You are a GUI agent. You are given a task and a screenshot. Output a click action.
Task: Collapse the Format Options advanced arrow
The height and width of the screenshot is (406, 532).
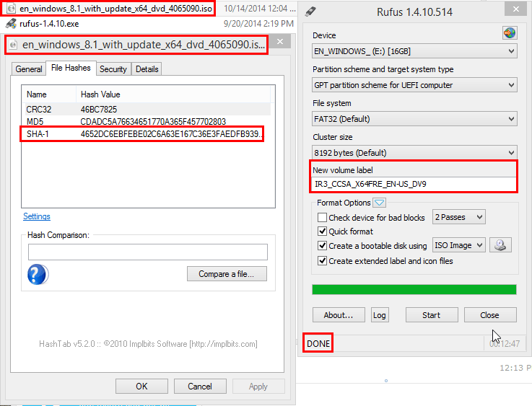379,203
